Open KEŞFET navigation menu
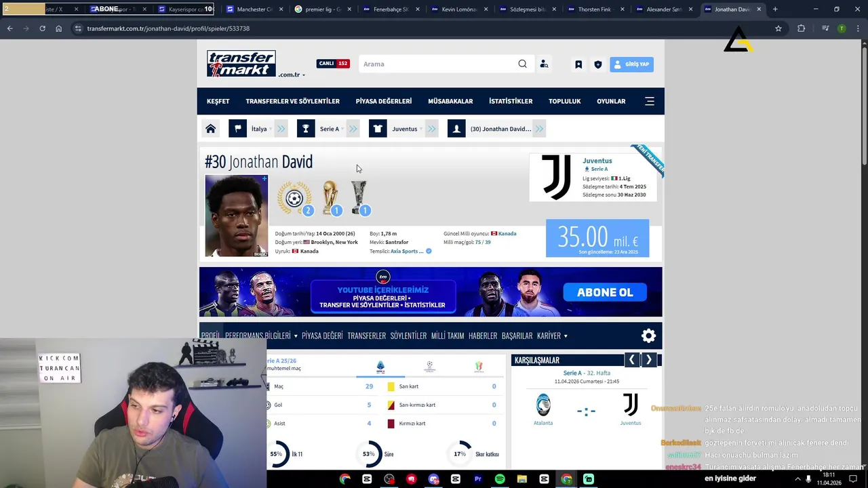868x488 pixels. (218, 101)
